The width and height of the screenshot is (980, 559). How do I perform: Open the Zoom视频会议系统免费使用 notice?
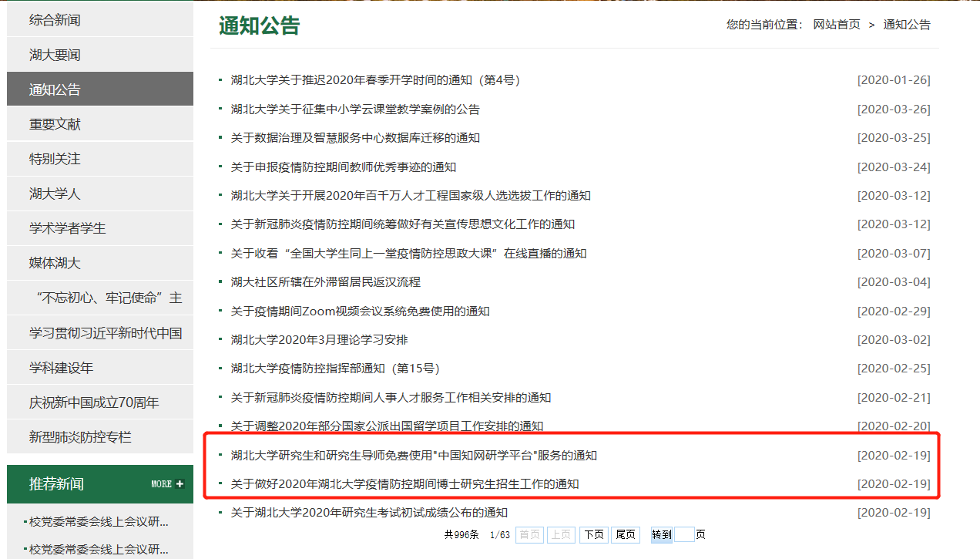pyautogui.click(x=360, y=311)
